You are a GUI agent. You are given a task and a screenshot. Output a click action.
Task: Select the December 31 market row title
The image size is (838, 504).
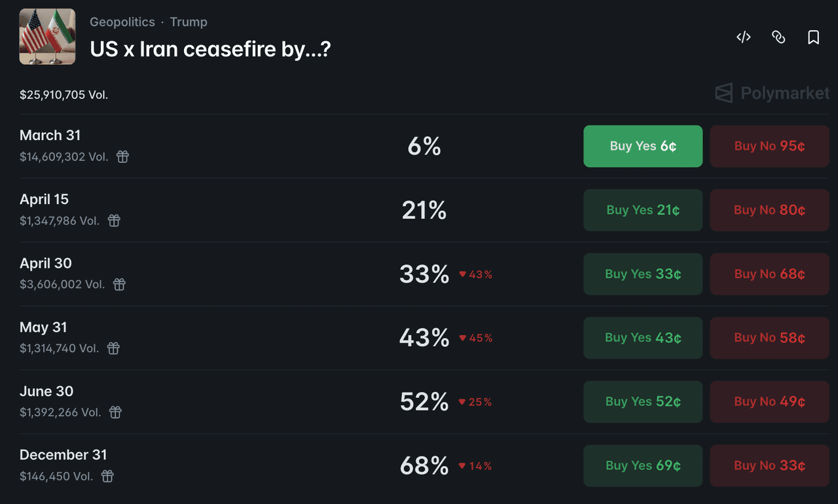pyautogui.click(x=64, y=455)
